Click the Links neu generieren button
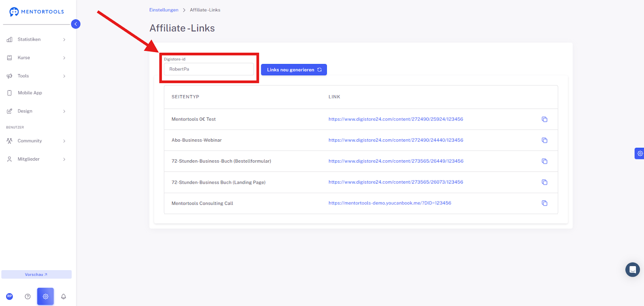This screenshot has width=644, height=306. pos(294,70)
